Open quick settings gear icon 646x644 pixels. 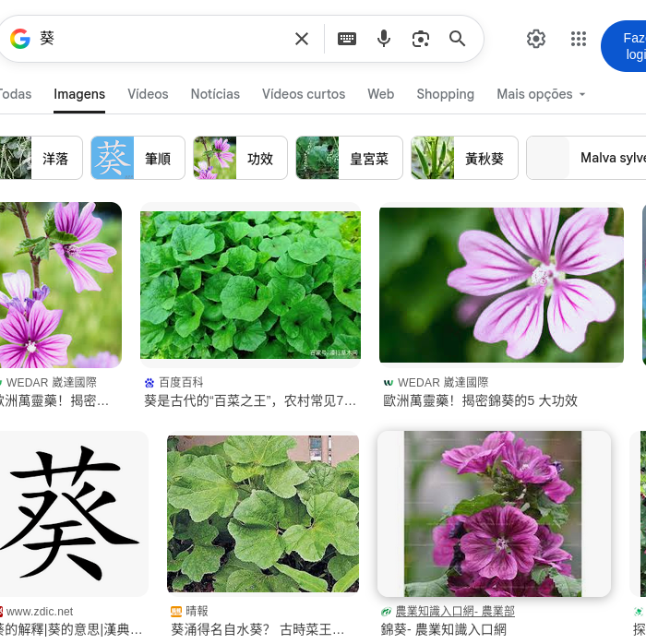(x=535, y=39)
